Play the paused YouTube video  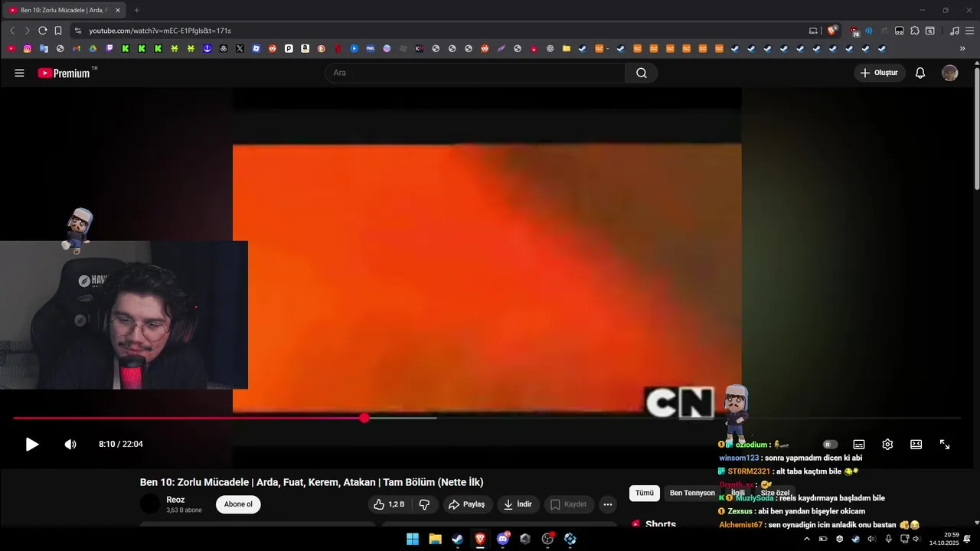(x=32, y=445)
